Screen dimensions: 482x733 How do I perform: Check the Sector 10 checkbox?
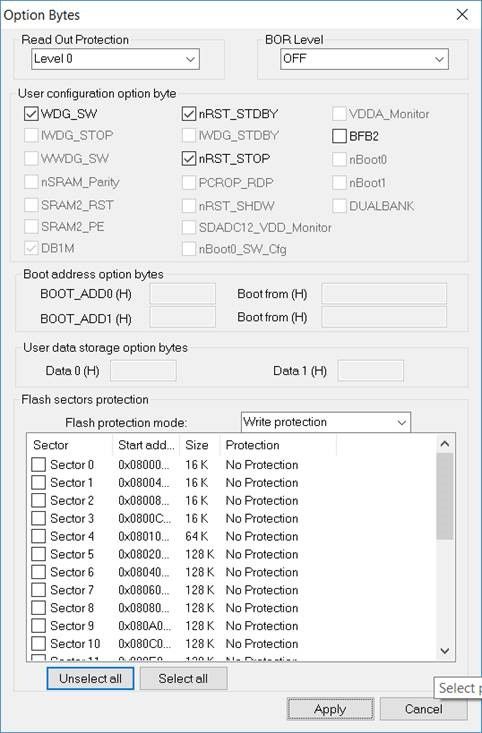pos(38,643)
